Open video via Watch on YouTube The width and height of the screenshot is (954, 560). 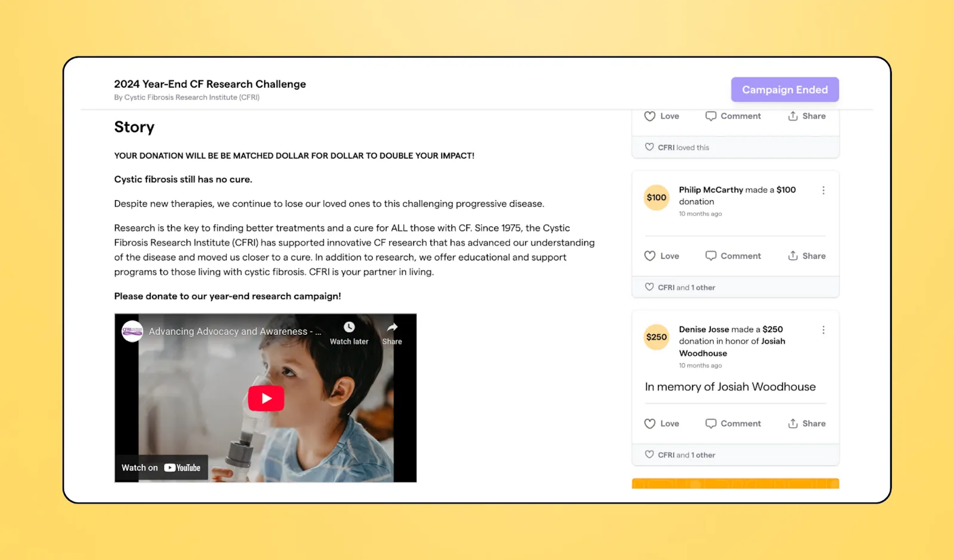pyautogui.click(x=161, y=468)
